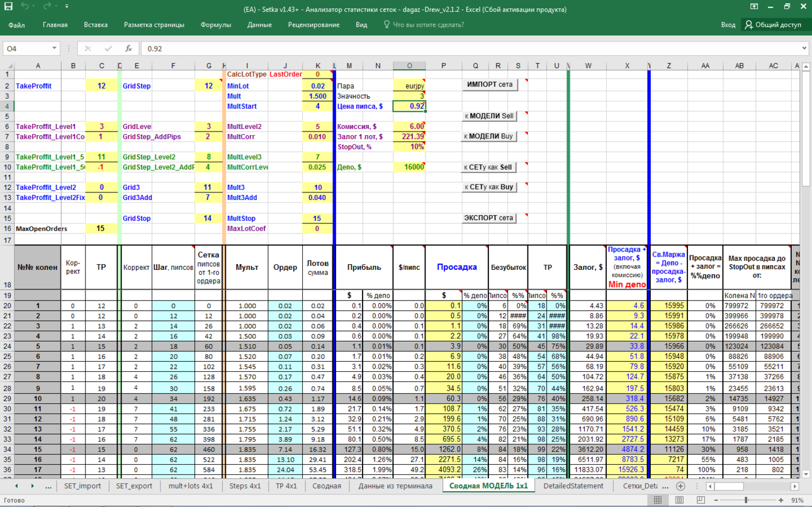
Task: Click vertical scrollbar up arrow
Action: tap(806, 65)
